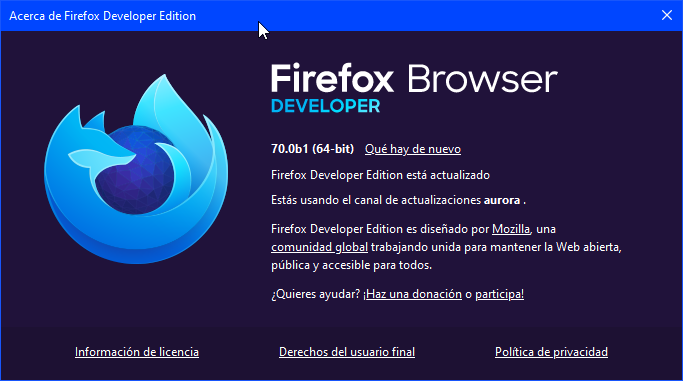Open 'Información de licencia'
The width and height of the screenshot is (683, 381).
137,352
